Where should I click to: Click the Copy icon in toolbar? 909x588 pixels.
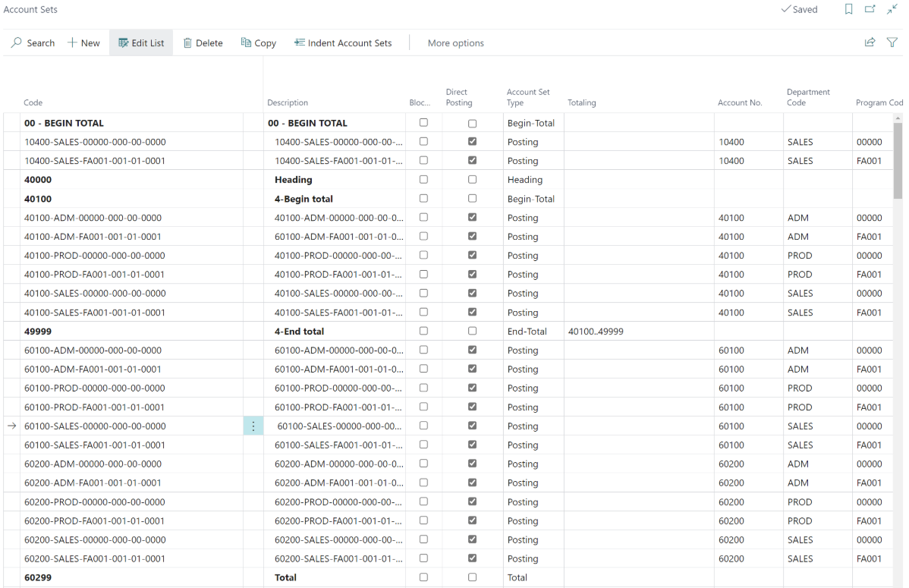pos(246,43)
